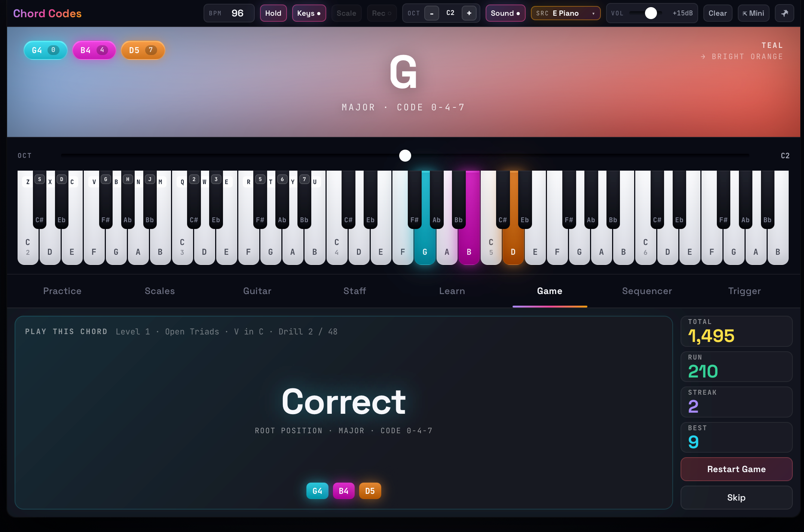Clear the current notes
Viewport: 804px width, 532px height.
(717, 13)
